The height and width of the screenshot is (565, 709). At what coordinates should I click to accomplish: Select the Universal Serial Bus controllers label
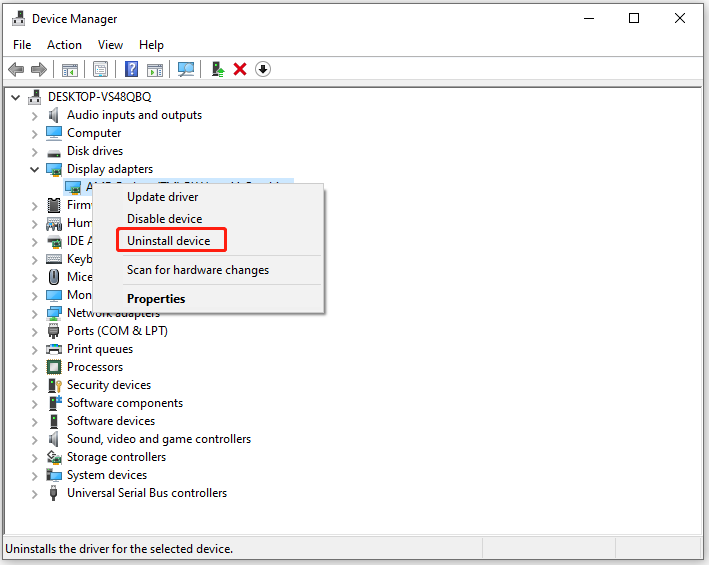click(147, 493)
